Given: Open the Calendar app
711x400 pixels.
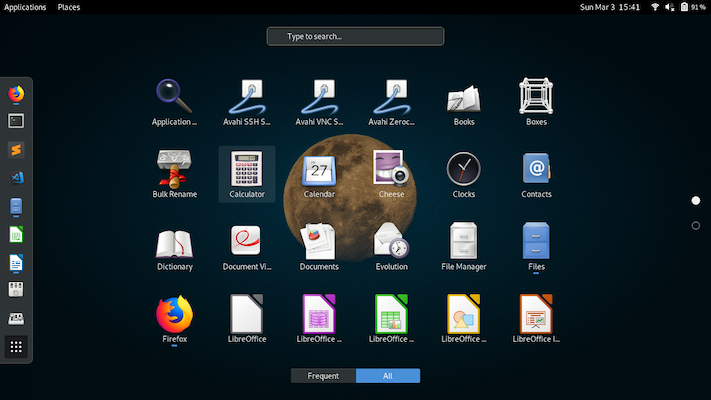Looking at the screenshot, I should click(319, 170).
